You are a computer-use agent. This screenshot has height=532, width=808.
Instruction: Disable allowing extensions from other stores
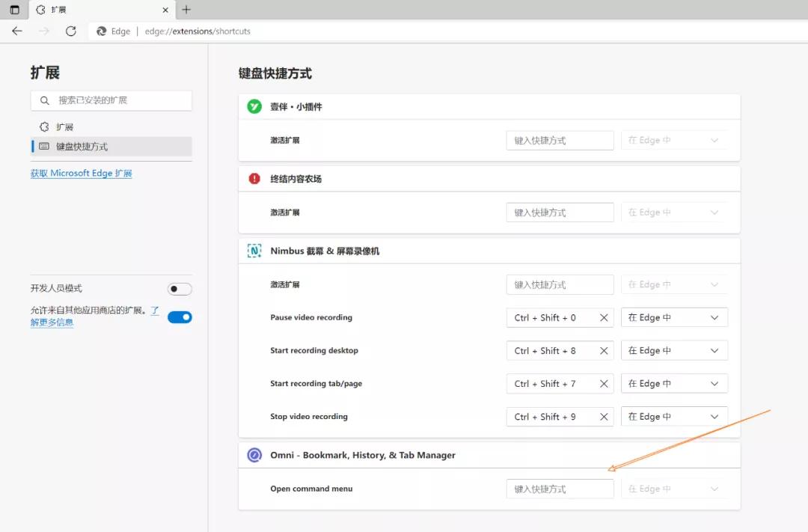coord(180,317)
